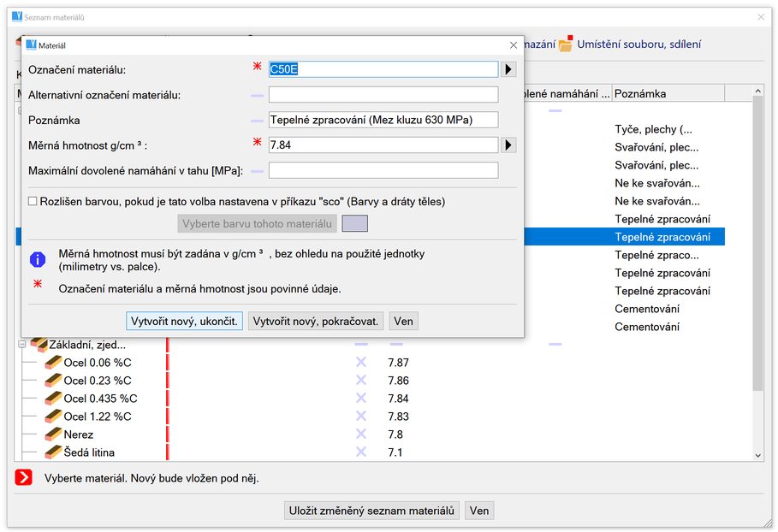778x532 pixels.
Task: Select the Šedá litina material icon
Action: pyautogui.click(x=54, y=452)
